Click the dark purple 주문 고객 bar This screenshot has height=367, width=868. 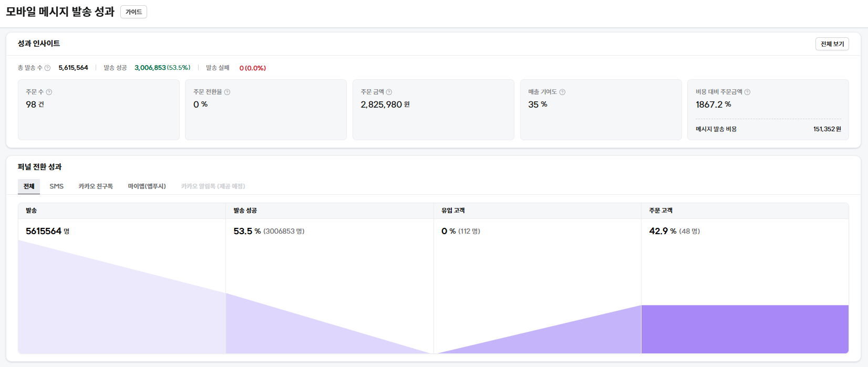(x=745, y=329)
